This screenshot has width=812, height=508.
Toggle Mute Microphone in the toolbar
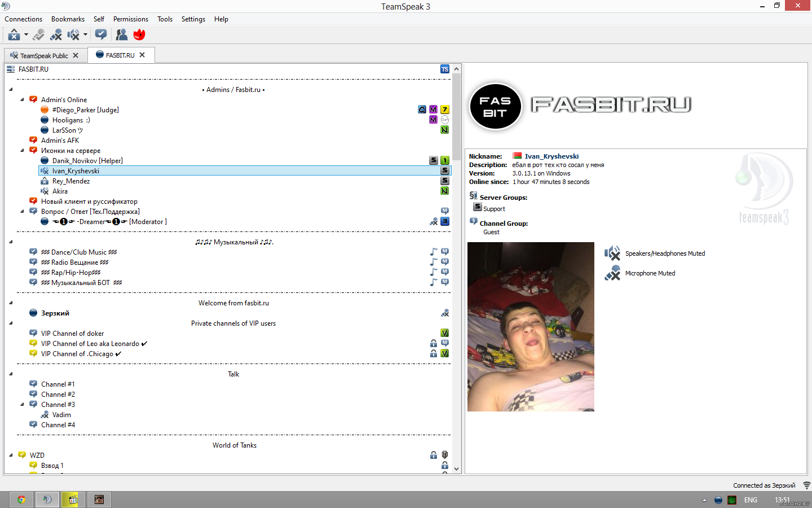[x=56, y=35]
